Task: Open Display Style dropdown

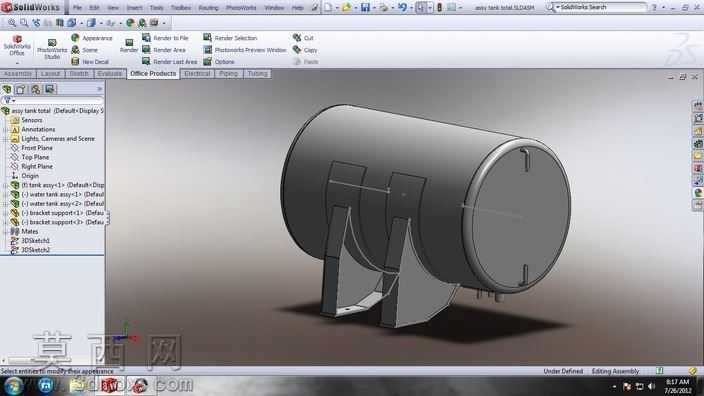Action: pyautogui.click(x=92, y=22)
